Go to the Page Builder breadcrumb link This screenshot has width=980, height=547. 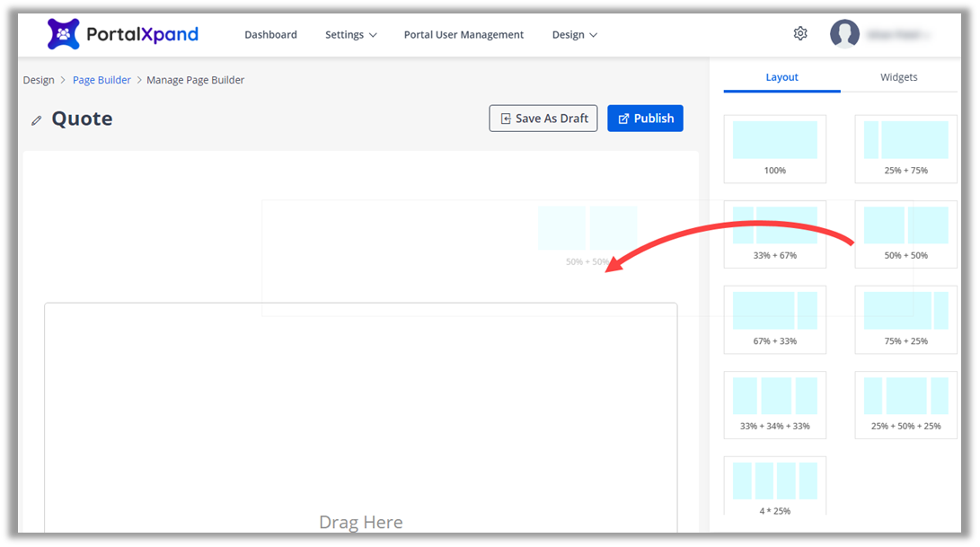[102, 80]
